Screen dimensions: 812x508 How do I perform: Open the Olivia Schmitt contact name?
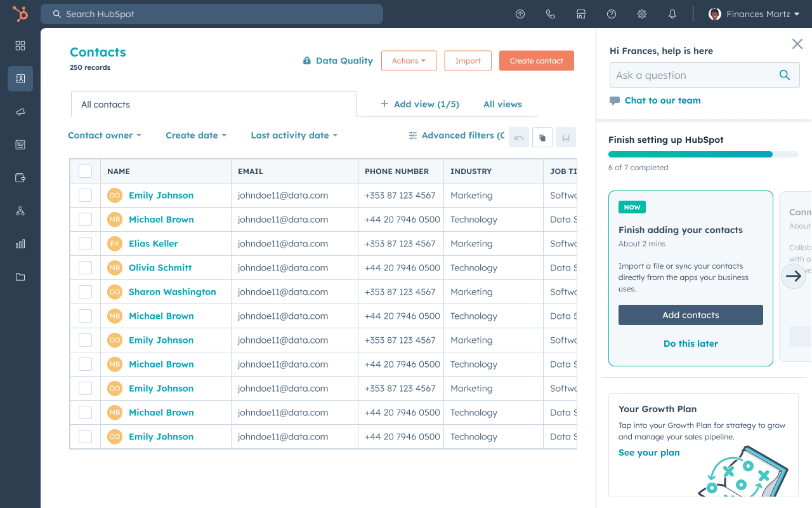tap(160, 268)
